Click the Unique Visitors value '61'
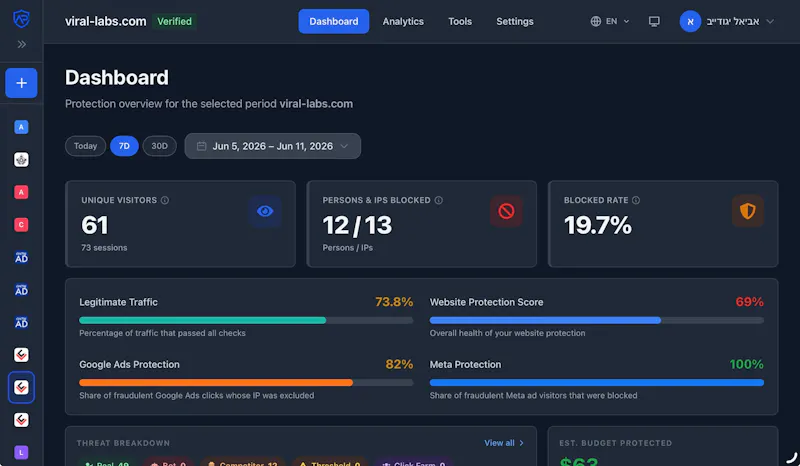 95,225
